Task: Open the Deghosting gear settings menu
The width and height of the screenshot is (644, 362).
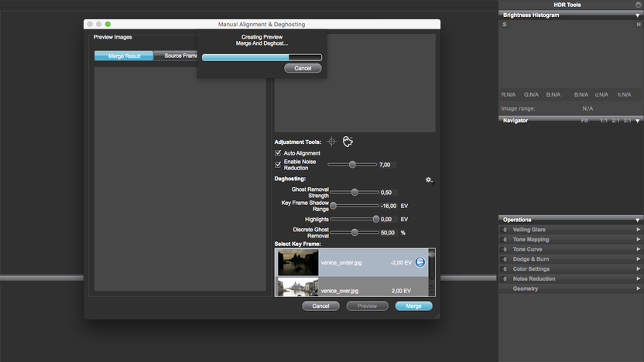Action: pos(429,179)
